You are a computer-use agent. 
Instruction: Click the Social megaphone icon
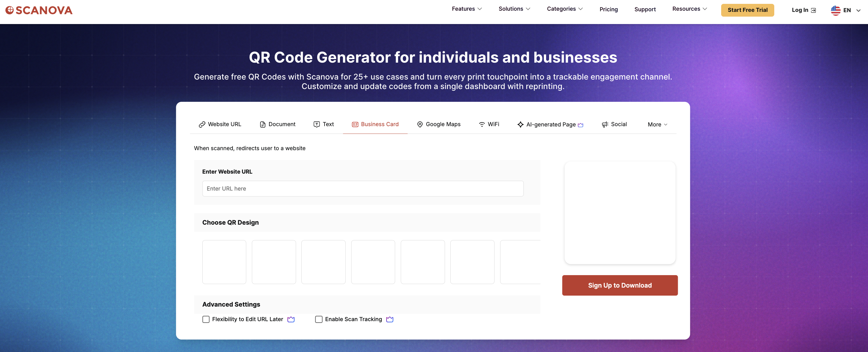[x=605, y=124]
